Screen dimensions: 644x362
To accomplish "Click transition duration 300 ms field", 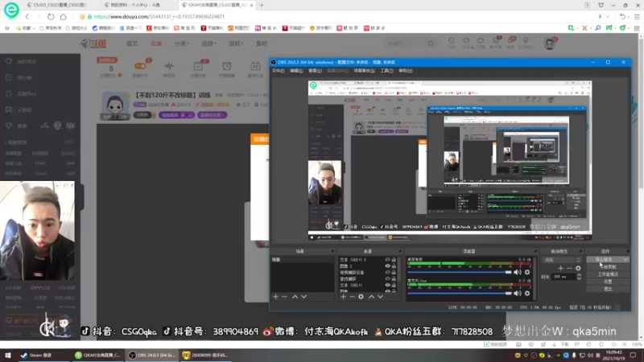I will (x=563, y=277).
